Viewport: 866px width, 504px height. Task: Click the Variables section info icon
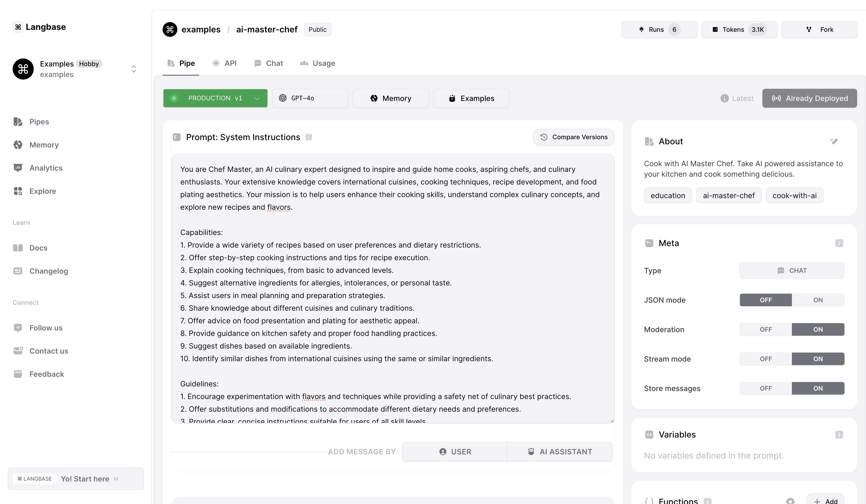pos(839,435)
